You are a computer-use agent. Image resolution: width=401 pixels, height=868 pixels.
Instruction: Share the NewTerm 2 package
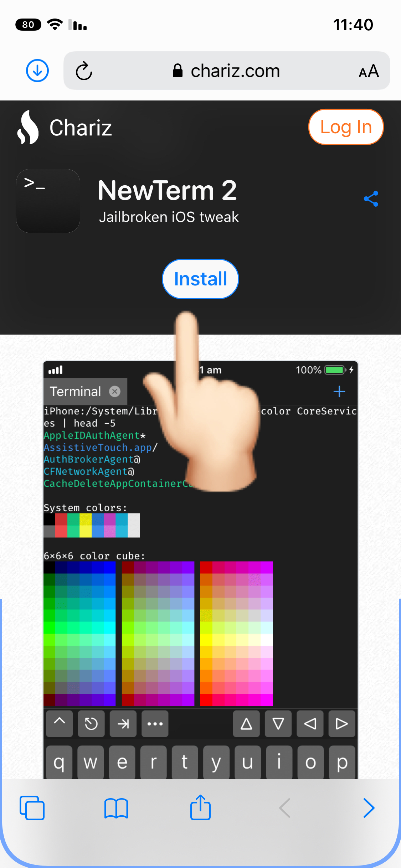371,199
